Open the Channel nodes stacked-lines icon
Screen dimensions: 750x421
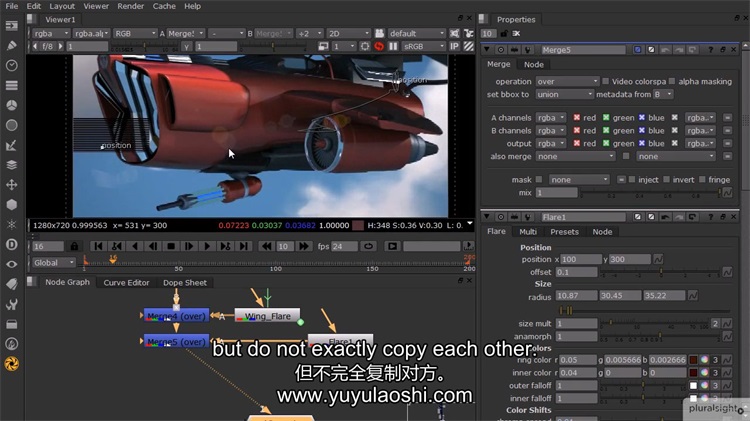[x=11, y=85]
